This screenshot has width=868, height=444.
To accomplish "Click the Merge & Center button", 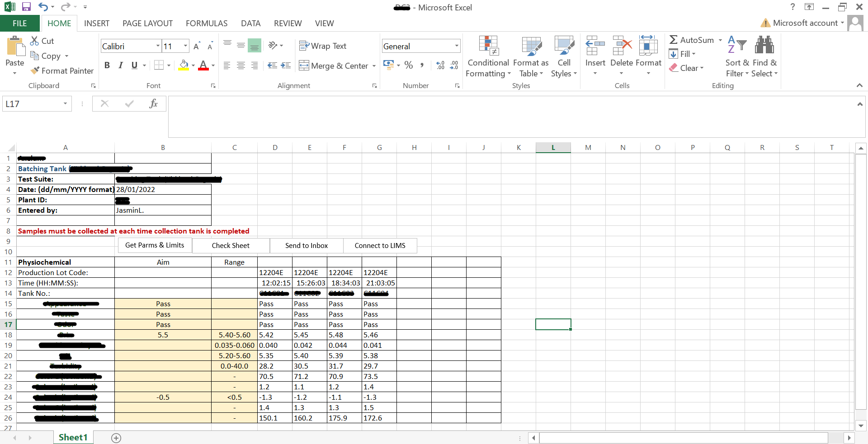I will tap(334, 66).
